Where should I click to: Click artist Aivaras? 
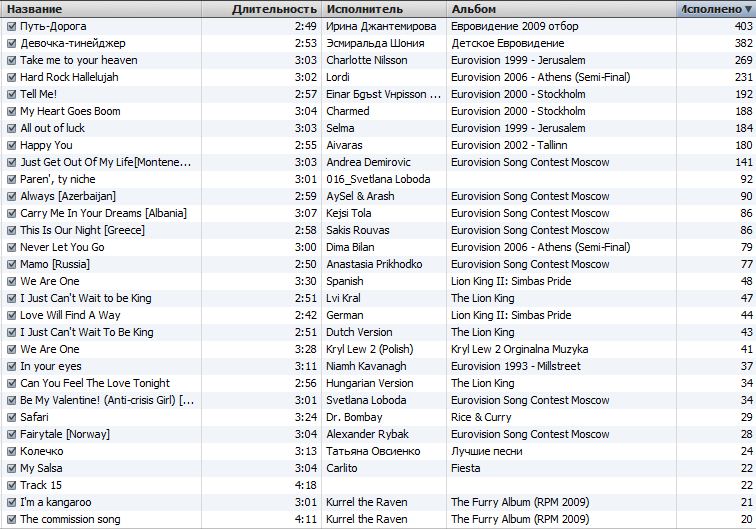point(344,145)
